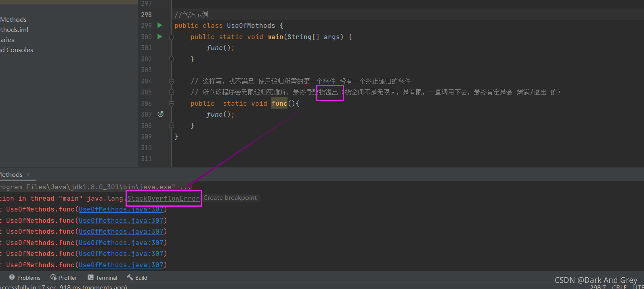This screenshot has width=644, height=289.
Task: Collapse the main method fold marker at line 300
Action: [x=171, y=37]
